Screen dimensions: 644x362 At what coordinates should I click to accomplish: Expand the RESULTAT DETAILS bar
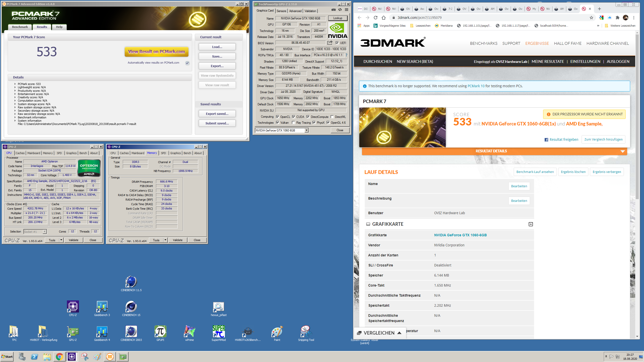click(494, 151)
